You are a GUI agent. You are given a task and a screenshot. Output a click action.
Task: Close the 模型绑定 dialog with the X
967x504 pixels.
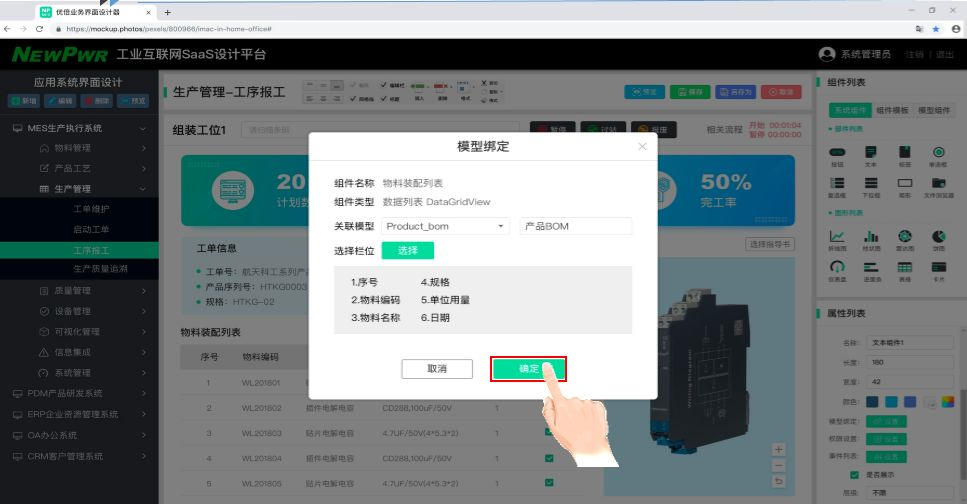642,147
